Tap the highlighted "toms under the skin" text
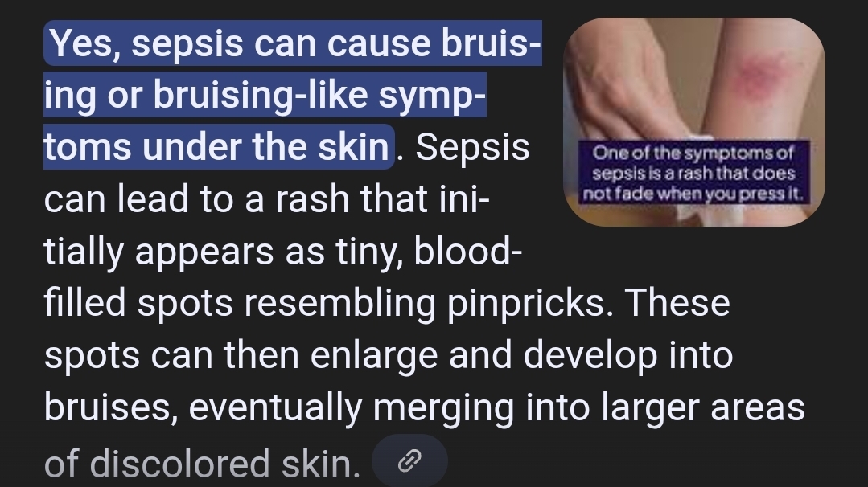 tap(216, 148)
